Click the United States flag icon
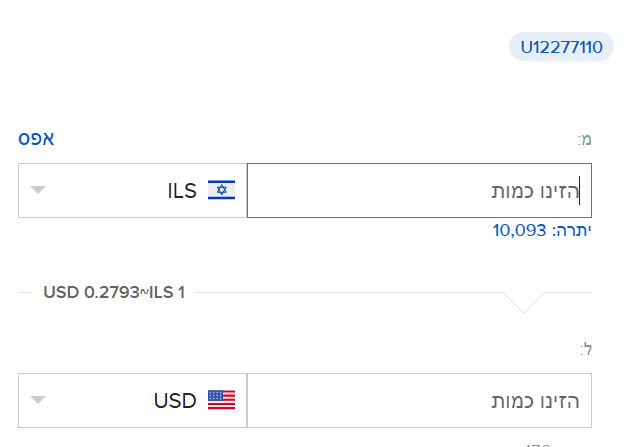 221,400
